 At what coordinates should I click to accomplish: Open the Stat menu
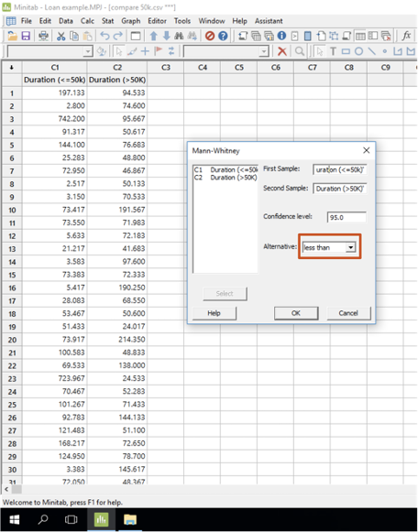107,21
